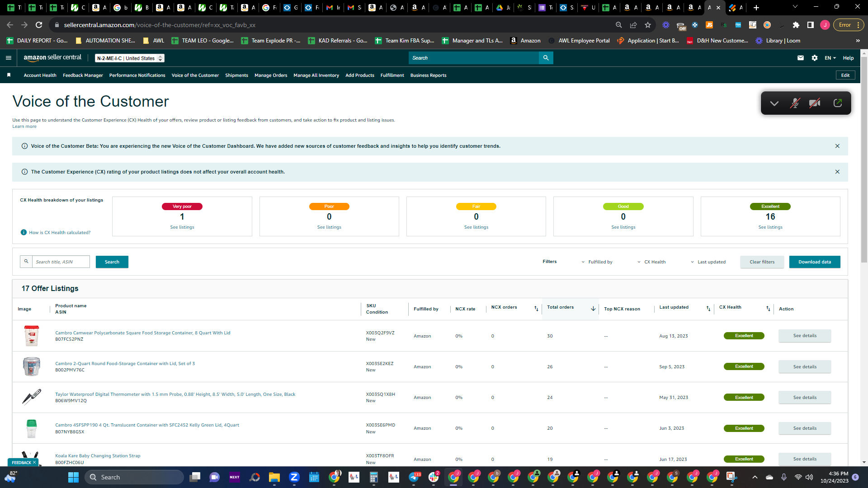Image resolution: width=868 pixels, height=488 pixels.
Task: Open Feedback Manager in the nav bar
Action: point(83,75)
